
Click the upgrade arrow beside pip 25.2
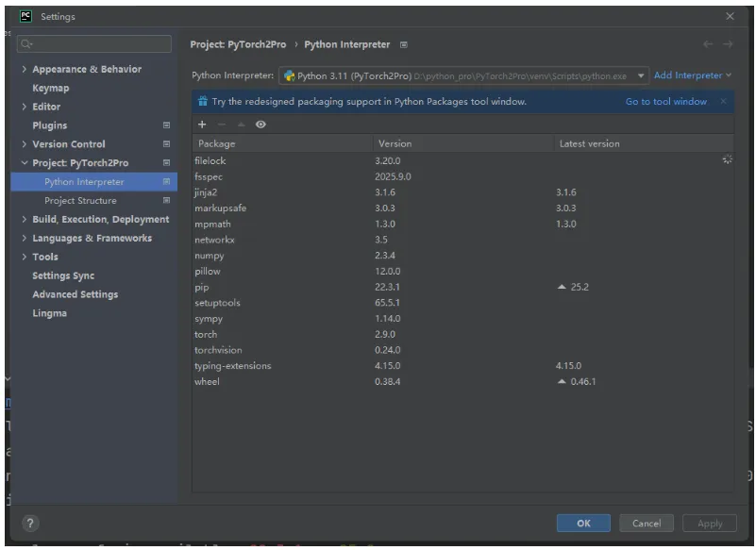[x=562, y=287]
